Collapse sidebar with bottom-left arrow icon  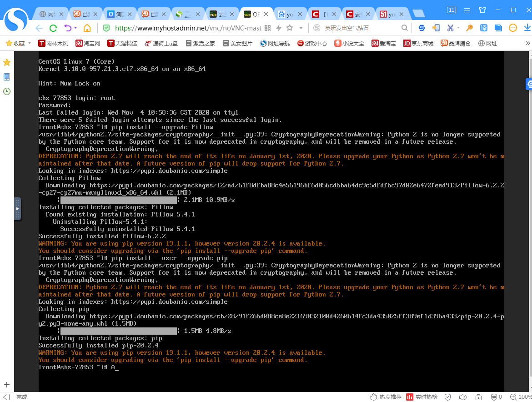coord(6,397)
